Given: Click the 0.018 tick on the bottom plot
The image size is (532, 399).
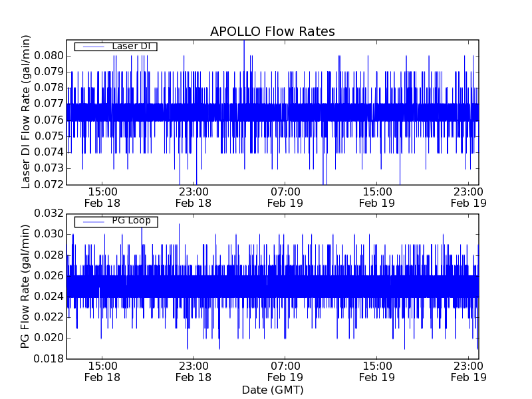Looking at the screenshot, I should (50, 358).
